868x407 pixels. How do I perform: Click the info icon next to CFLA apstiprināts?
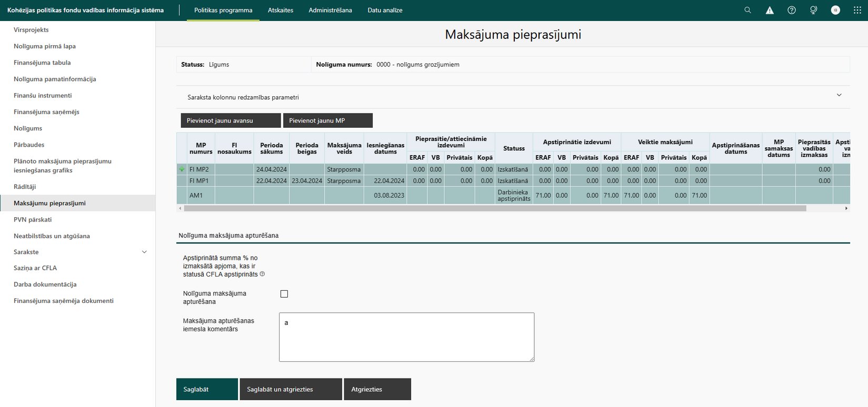262,274
